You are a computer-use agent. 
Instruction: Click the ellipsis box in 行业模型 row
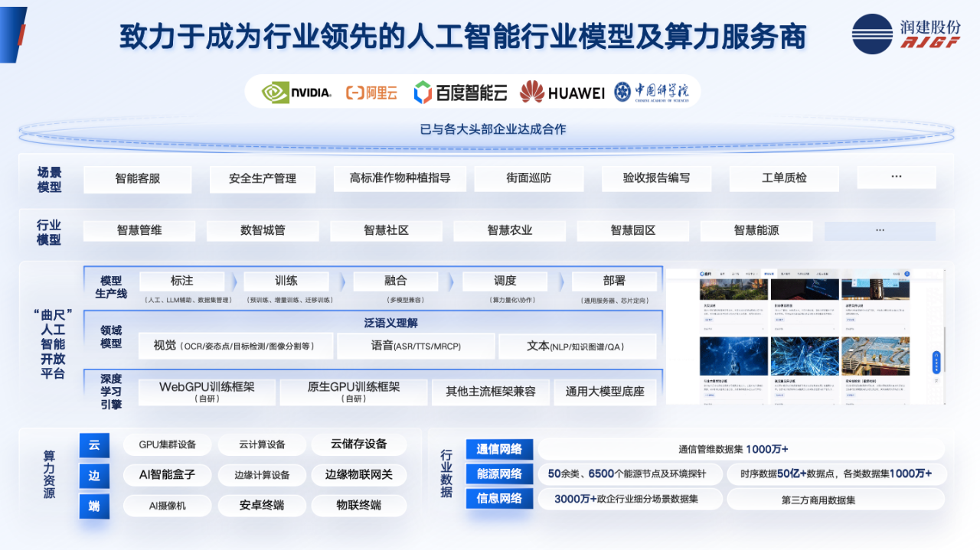pyautogui.click(x=880, y=230)
